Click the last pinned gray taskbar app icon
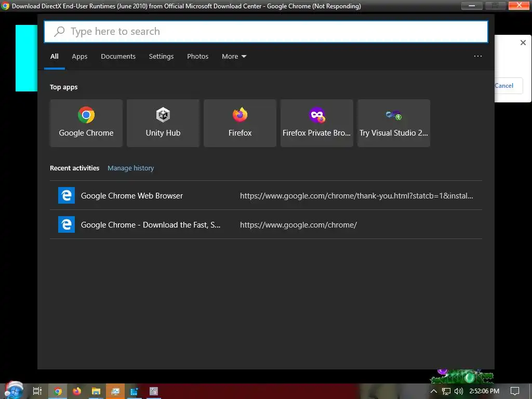 154,391
